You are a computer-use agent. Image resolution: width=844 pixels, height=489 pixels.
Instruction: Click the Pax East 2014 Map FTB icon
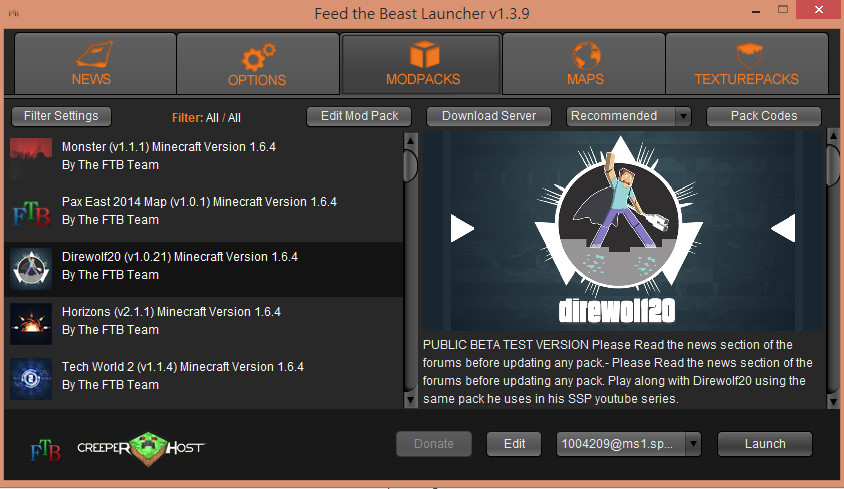point(31,212)
